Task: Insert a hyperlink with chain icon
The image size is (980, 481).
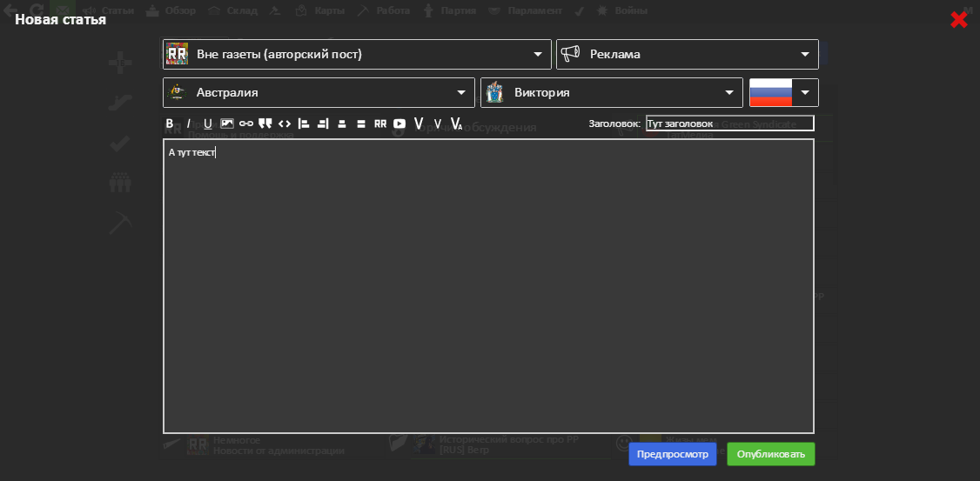Action: 246,124
